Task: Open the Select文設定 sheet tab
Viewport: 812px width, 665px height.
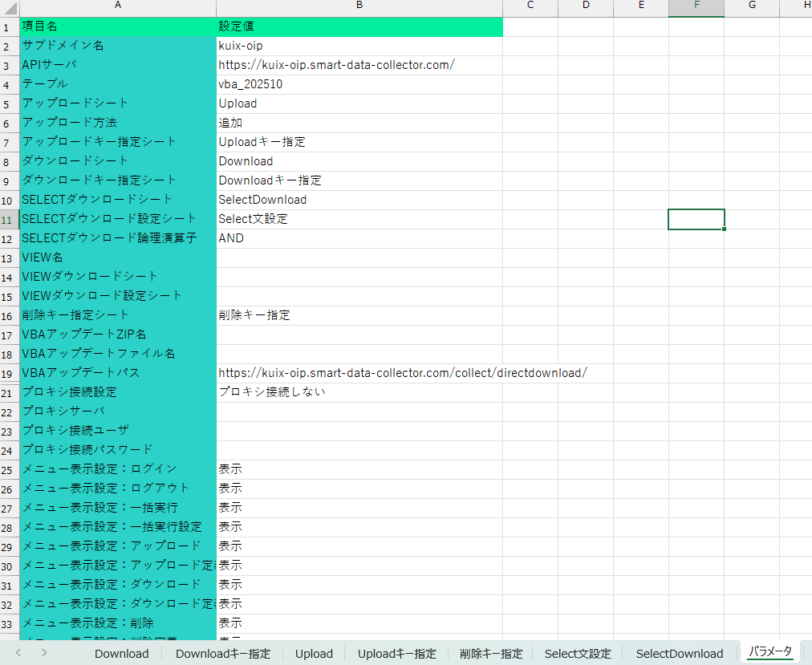Action: click(x=578, y=653)
